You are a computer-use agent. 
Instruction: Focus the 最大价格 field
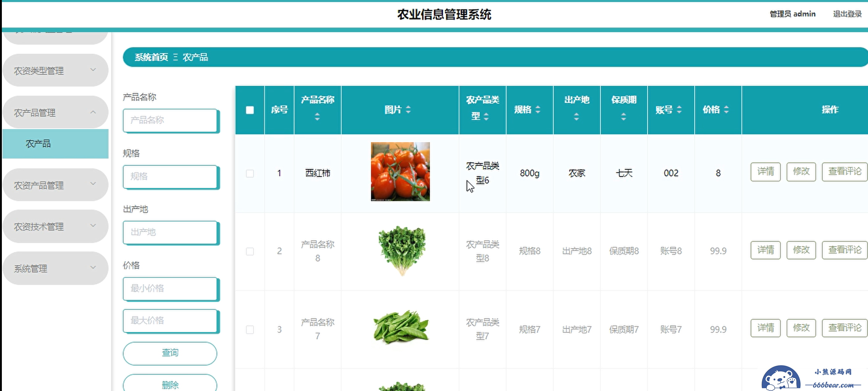pyautogui.click(x=171, y=321)
